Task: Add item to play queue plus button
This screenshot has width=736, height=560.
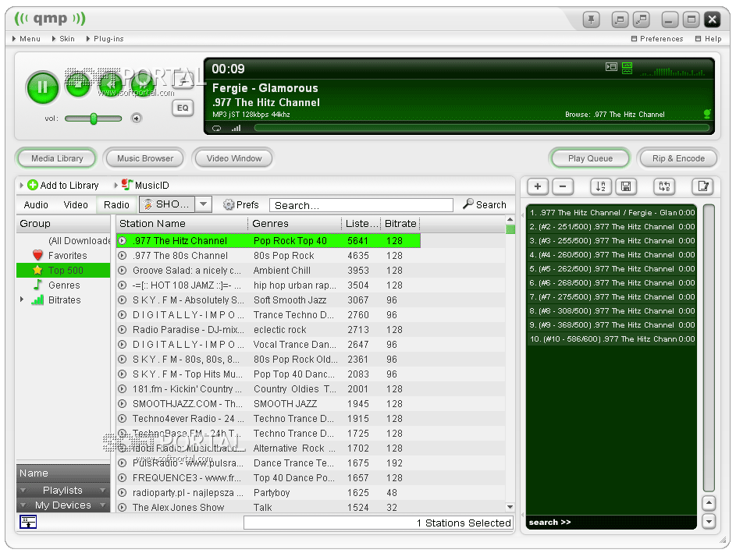Action: (x=538, y=186)
